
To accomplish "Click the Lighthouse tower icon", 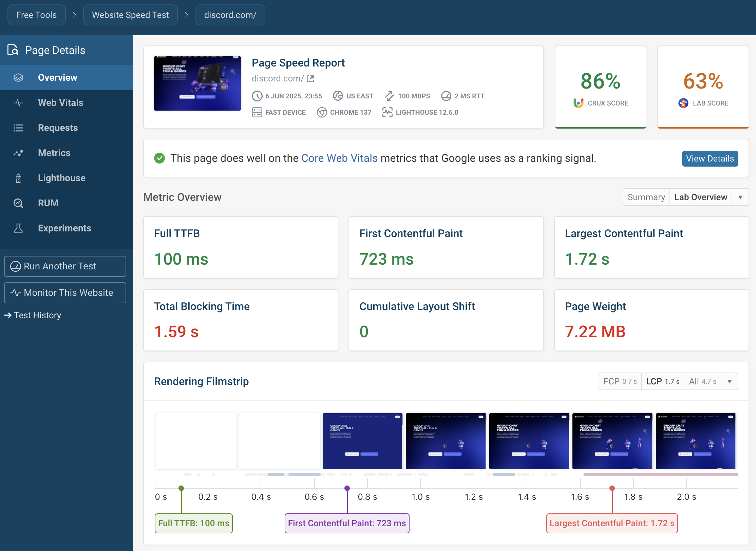I will click(18, 178).
